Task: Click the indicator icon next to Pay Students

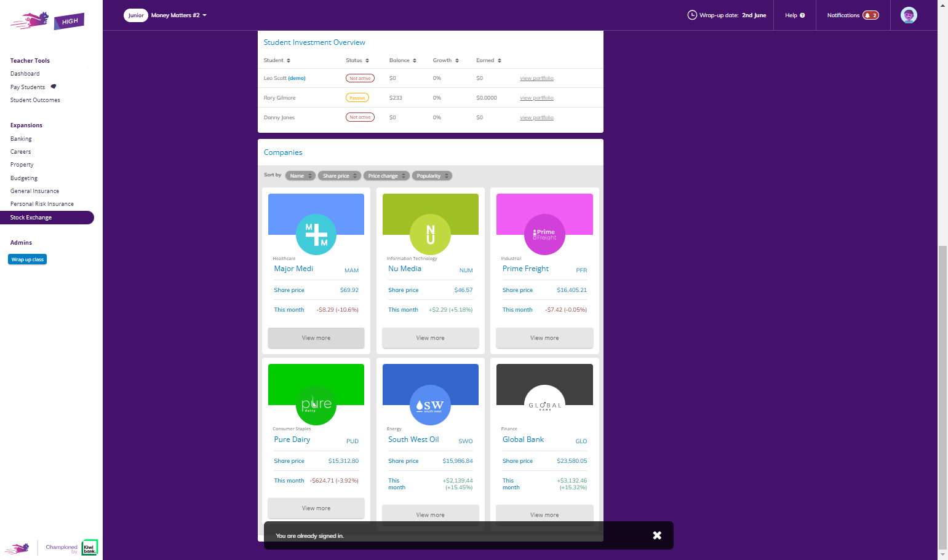Action: coord(54,87)
